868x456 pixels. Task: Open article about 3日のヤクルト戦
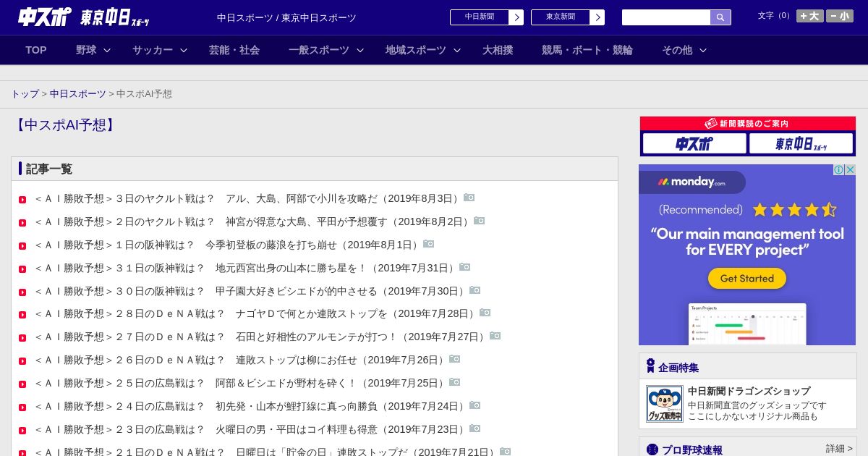(247, 198)
